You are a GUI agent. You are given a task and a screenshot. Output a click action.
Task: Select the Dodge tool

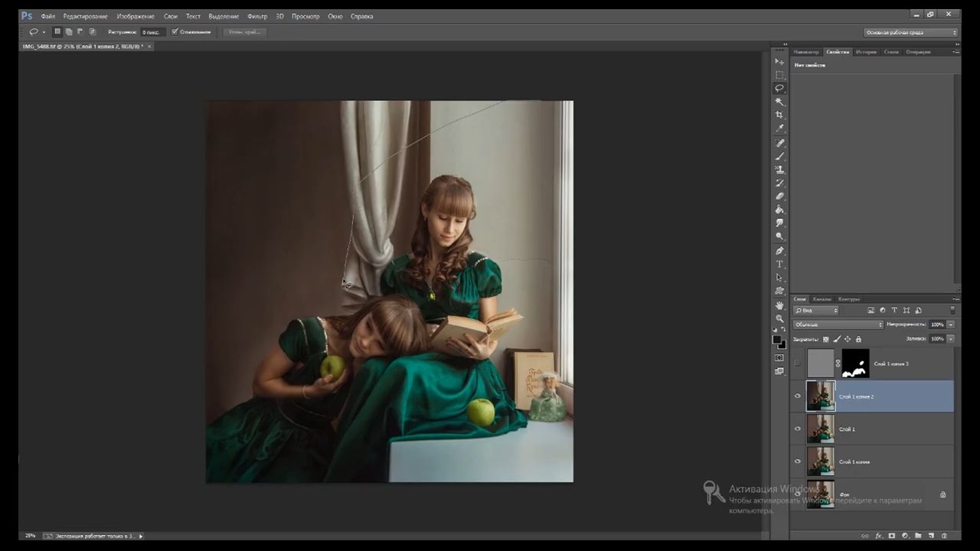coord(779,236)
